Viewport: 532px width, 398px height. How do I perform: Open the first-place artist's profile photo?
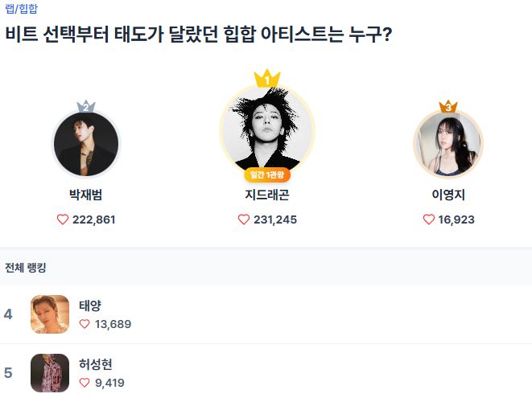(x=267, y=129)
